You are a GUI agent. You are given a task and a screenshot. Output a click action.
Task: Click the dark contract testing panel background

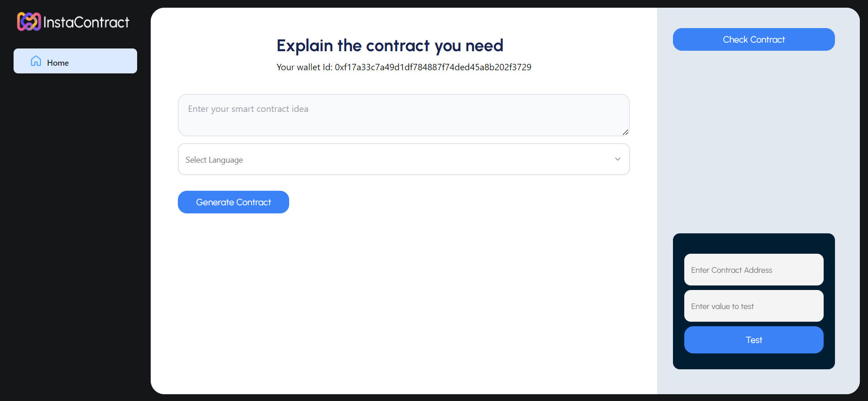click(754, 243)
